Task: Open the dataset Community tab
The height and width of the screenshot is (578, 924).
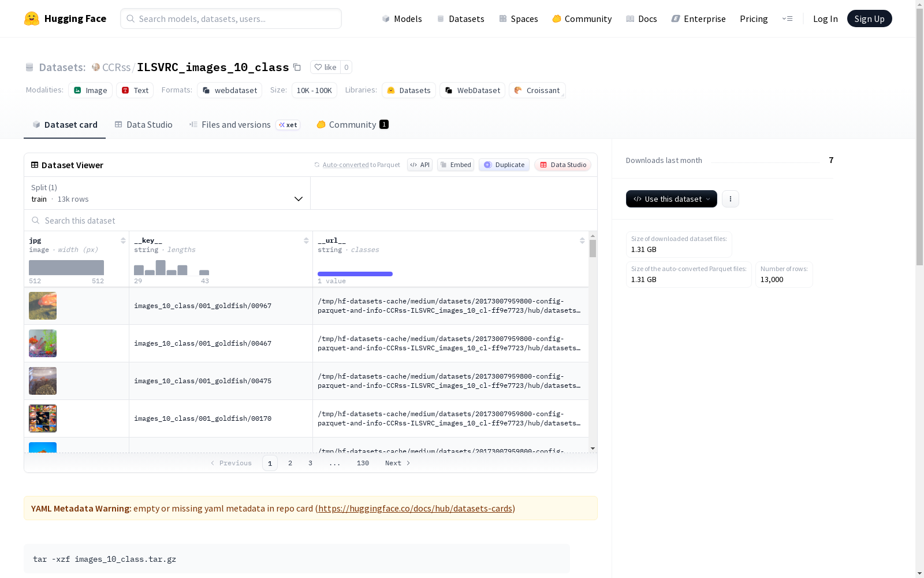Action: (x=352, y=125)
